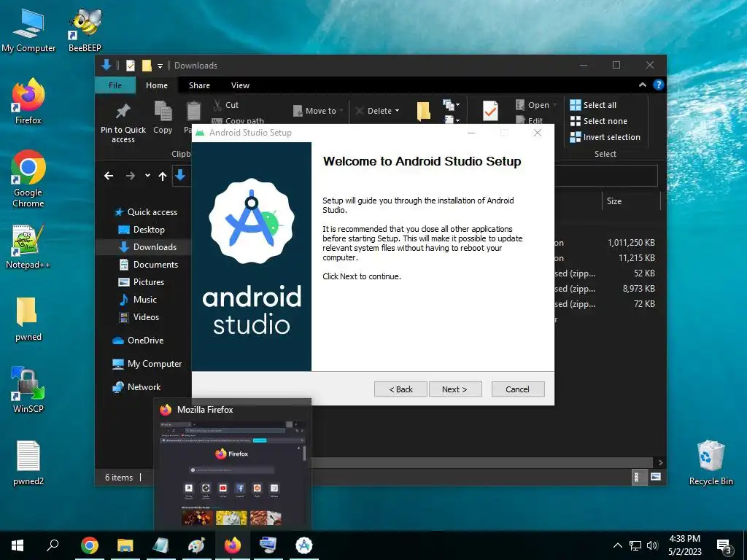
Task: Open Chrome from the taskbar
Action: 90,545
